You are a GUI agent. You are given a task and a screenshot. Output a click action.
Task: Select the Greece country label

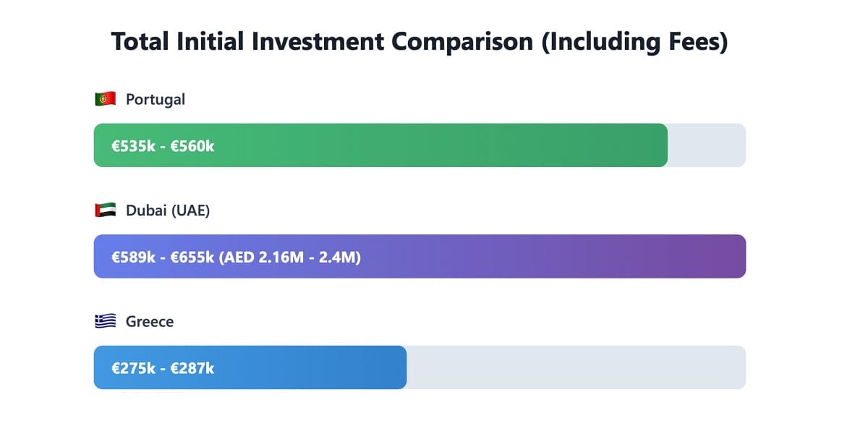pyautogui.click(x=150, y=321)
